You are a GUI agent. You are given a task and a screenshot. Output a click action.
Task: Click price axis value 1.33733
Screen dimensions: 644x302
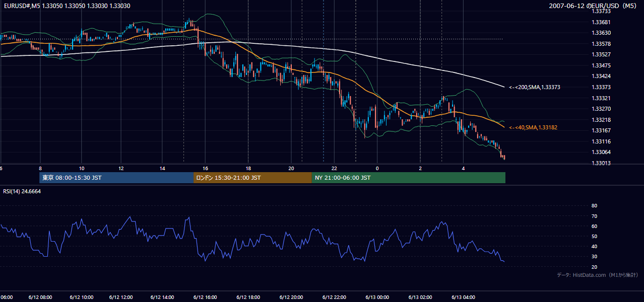(602, 11)
